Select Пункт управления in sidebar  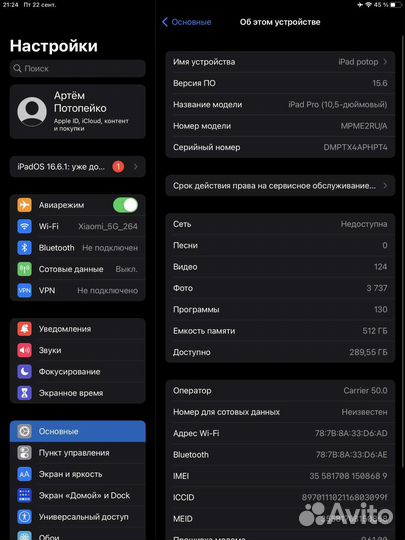click(74, 453)
